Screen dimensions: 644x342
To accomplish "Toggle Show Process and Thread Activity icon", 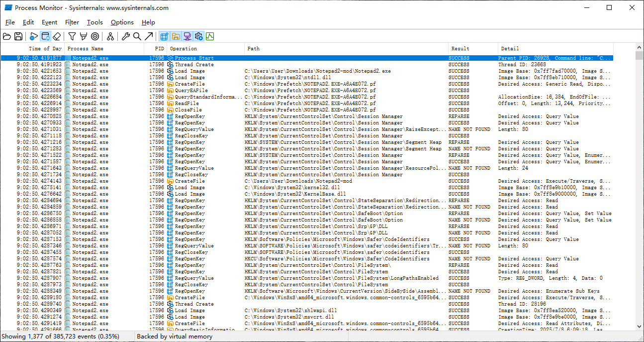I will pos(199,36).
